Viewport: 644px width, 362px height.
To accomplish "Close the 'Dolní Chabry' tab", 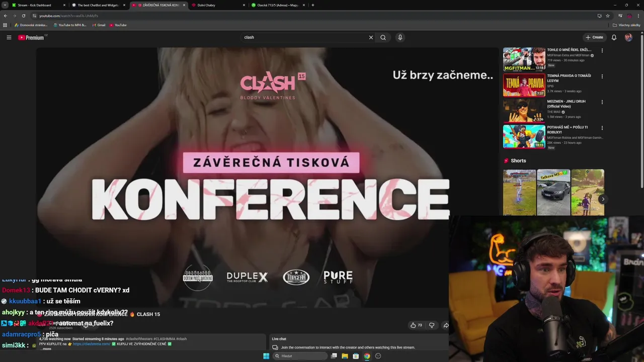I will pyautogui.click(x=244, y=5).
